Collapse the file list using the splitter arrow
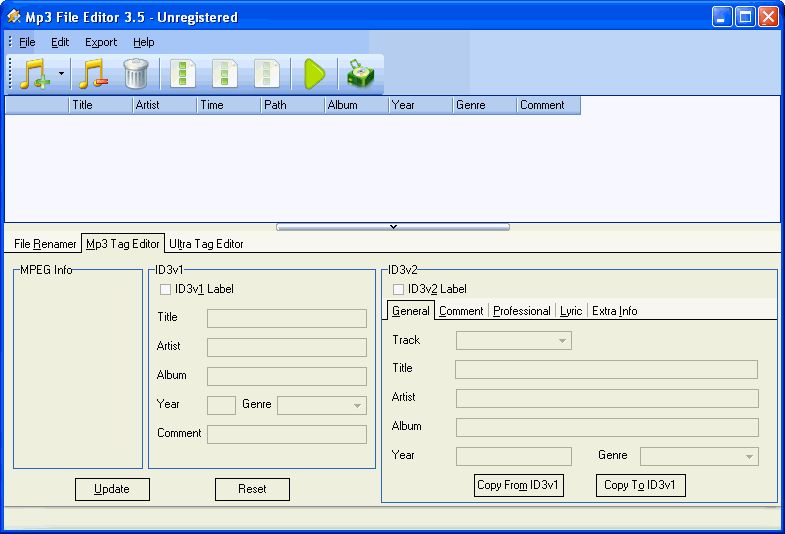 [x=393, y=227]
